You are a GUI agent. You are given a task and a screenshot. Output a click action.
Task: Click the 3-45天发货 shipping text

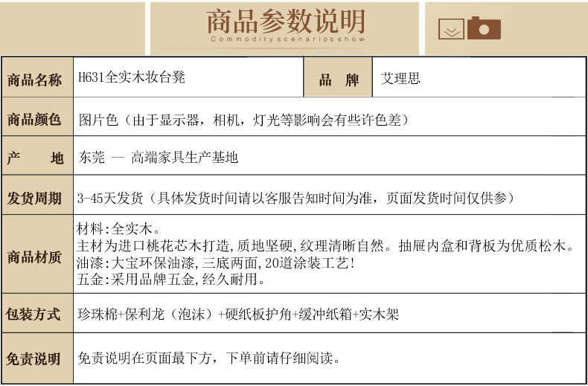pyautogui.click(x=295, y=198)
